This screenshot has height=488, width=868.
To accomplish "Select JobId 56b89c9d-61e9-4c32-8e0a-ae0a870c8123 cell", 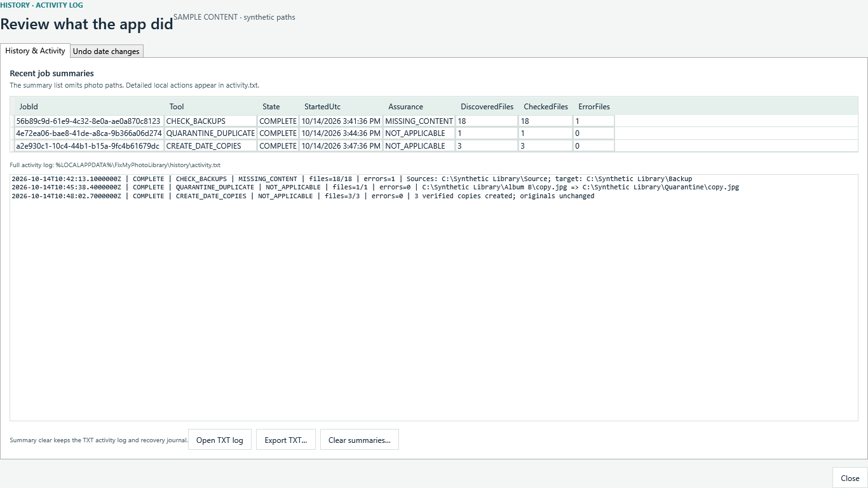I will (x=89, y=121).
